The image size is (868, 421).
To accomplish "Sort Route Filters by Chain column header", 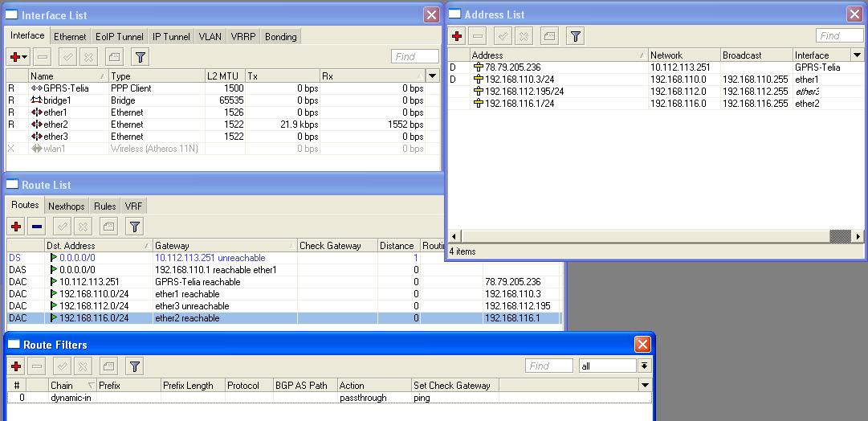I will [x=72, y=385].
